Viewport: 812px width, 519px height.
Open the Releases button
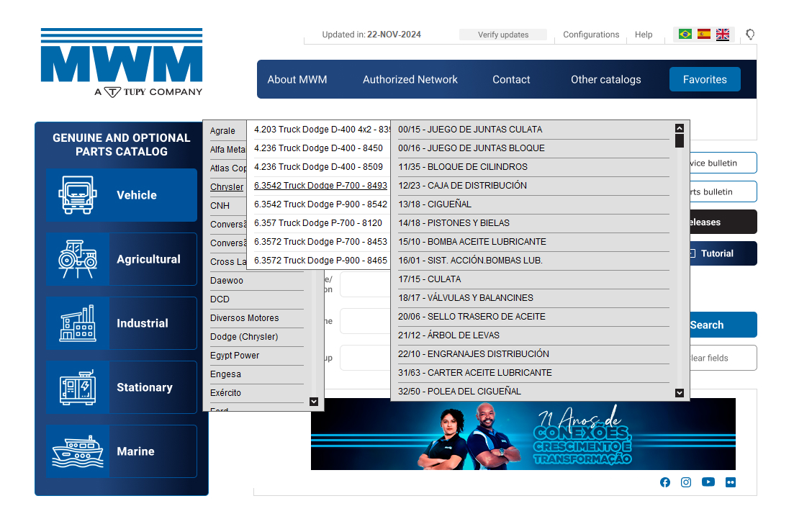[723, 222]
